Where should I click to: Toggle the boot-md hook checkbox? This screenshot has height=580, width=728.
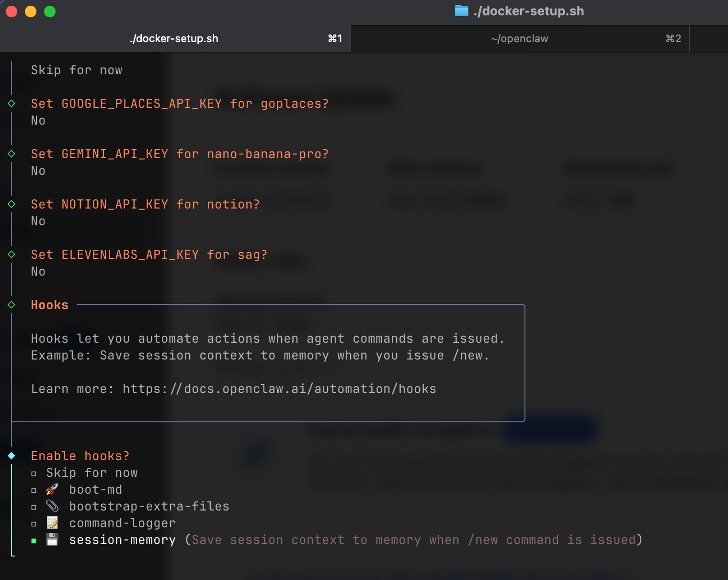click(34, 490)
